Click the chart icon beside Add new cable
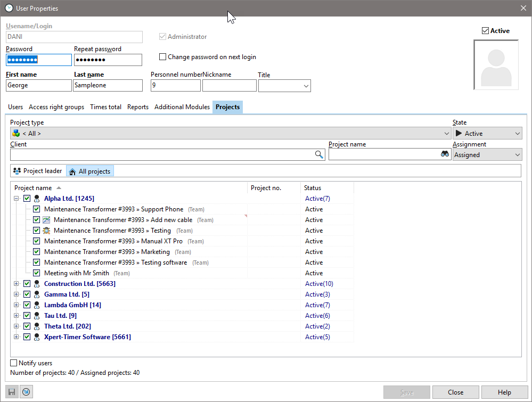This screenshot has width=532, height=402. point(46,220)
